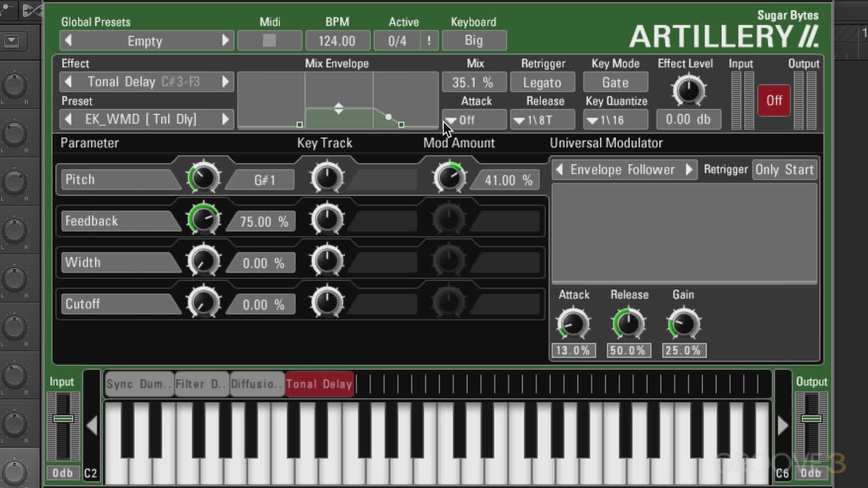Toggle the red Off output button

click(x=774, y=100)
